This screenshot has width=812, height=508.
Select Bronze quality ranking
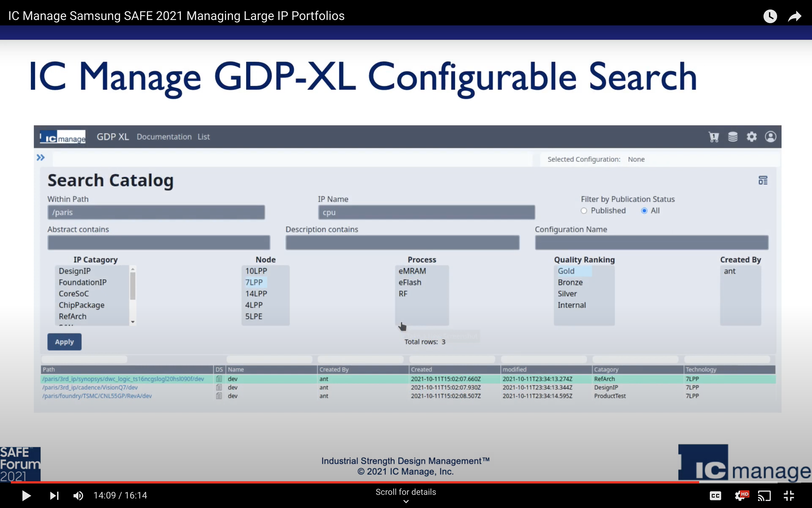tap(570, 283)
